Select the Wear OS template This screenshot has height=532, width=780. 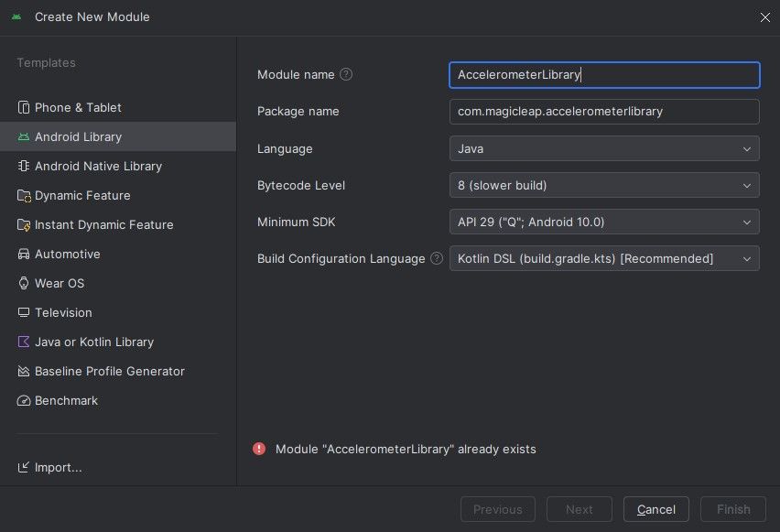(118, 283)
